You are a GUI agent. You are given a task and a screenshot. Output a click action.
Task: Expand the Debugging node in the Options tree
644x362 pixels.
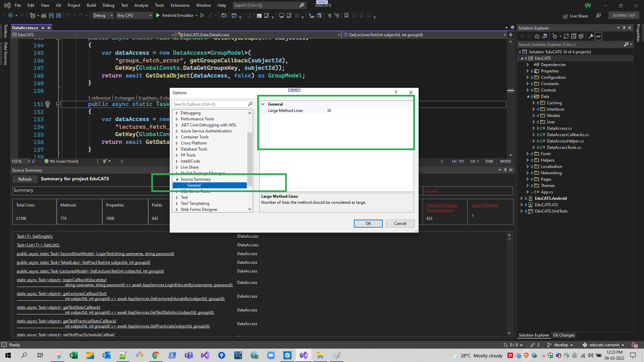coord(177,113)
